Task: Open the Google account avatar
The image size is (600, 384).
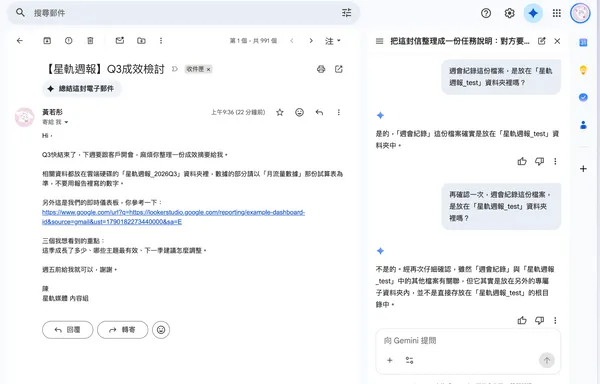Action: 580,13
